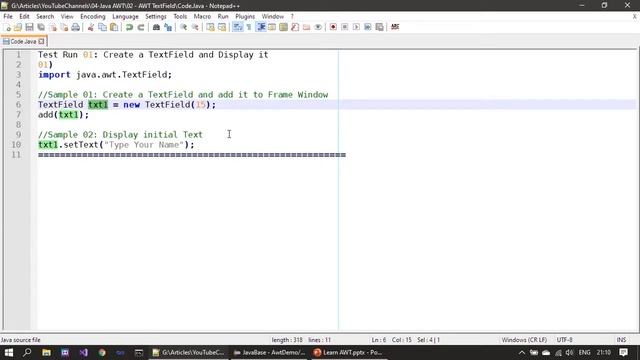Click the "Type Your Name" string literal
Viewport: 640px width, 360px height.
click(144, 145)
